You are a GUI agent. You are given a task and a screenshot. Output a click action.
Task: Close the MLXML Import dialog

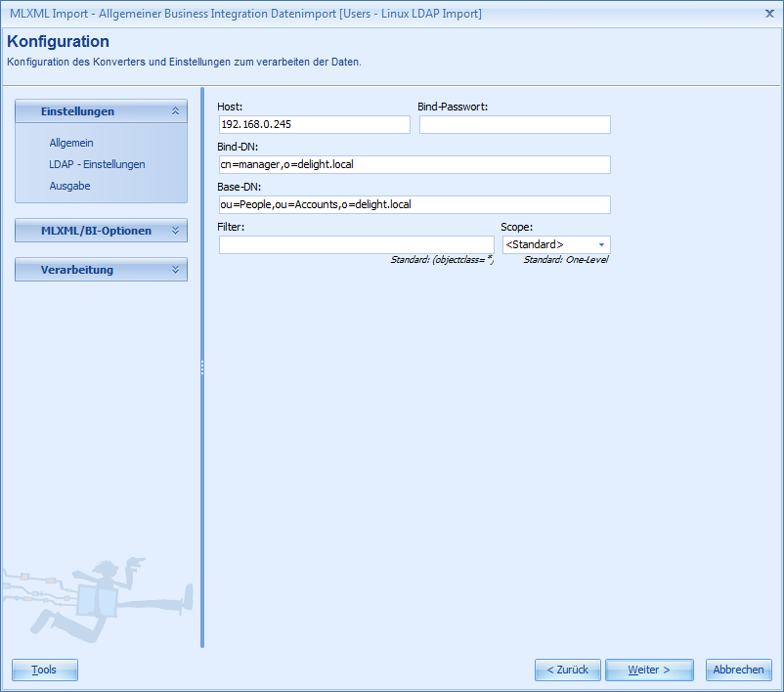coord(770,14)
